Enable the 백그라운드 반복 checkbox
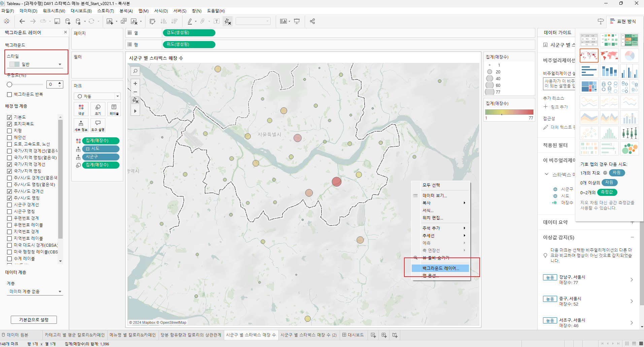Image resolution: width=644 pixels, height=347 pixels. (x=9, y=95)
